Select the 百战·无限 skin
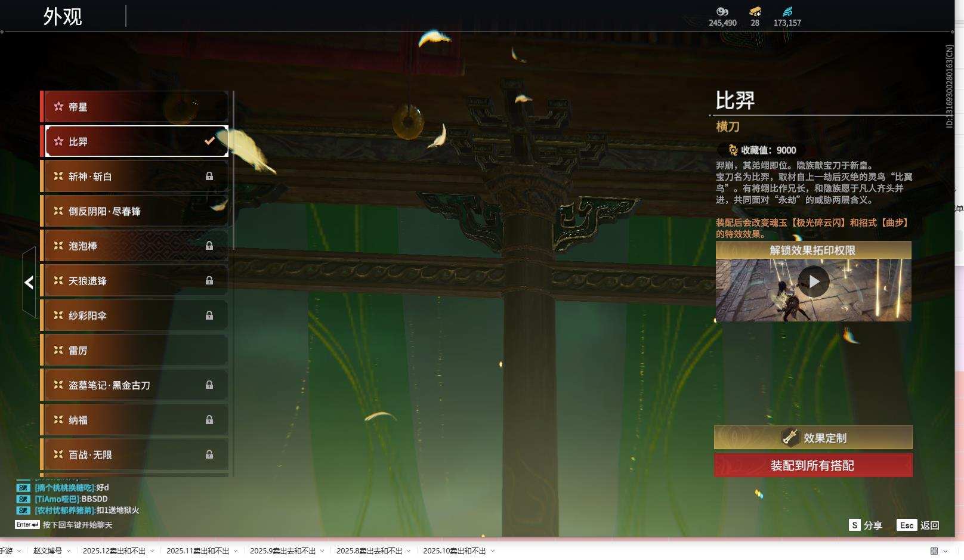 click(x=134, y=454)
